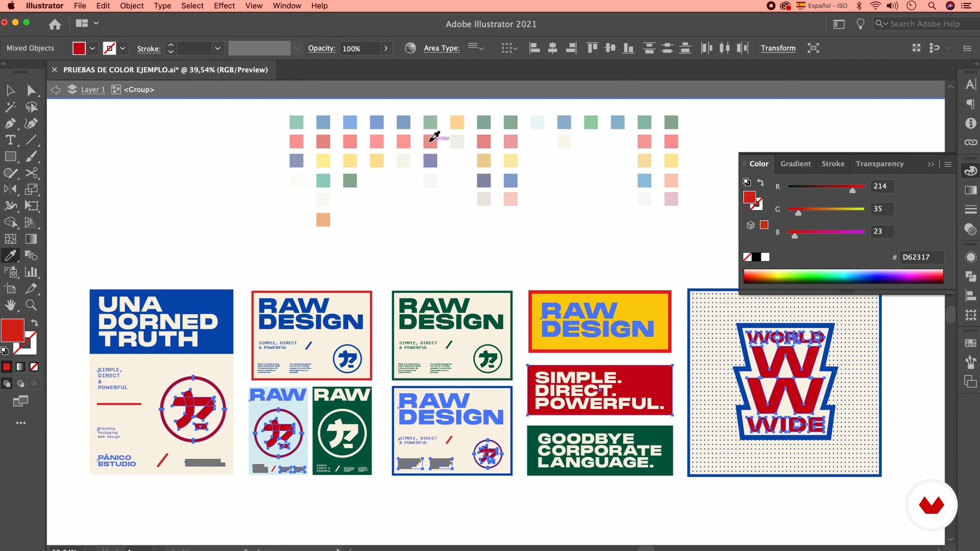This screenshot has height=551, width=980.
Task: Open stroke weight dropdown
Action: tap(218, 48)
